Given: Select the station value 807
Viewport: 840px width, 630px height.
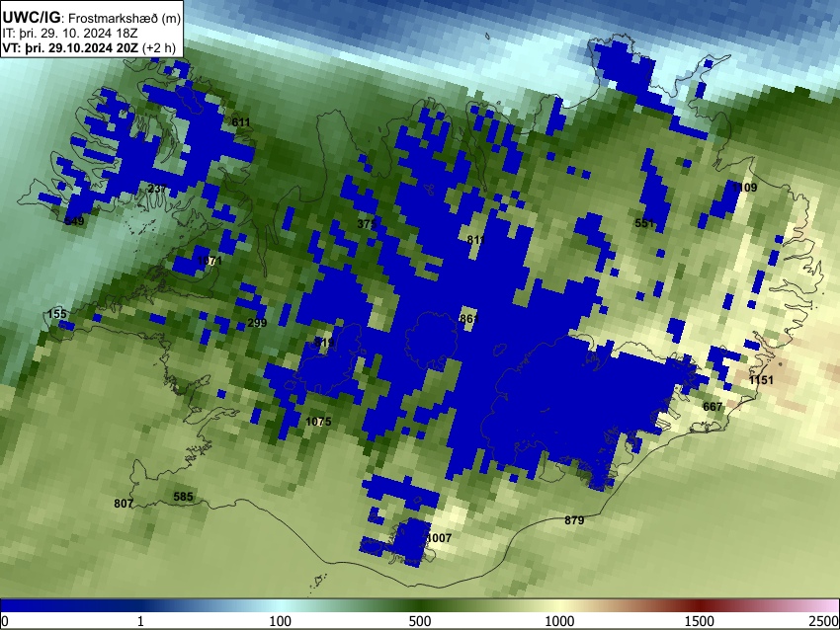Looking at the screenshot, I should (x=124, y=504).
